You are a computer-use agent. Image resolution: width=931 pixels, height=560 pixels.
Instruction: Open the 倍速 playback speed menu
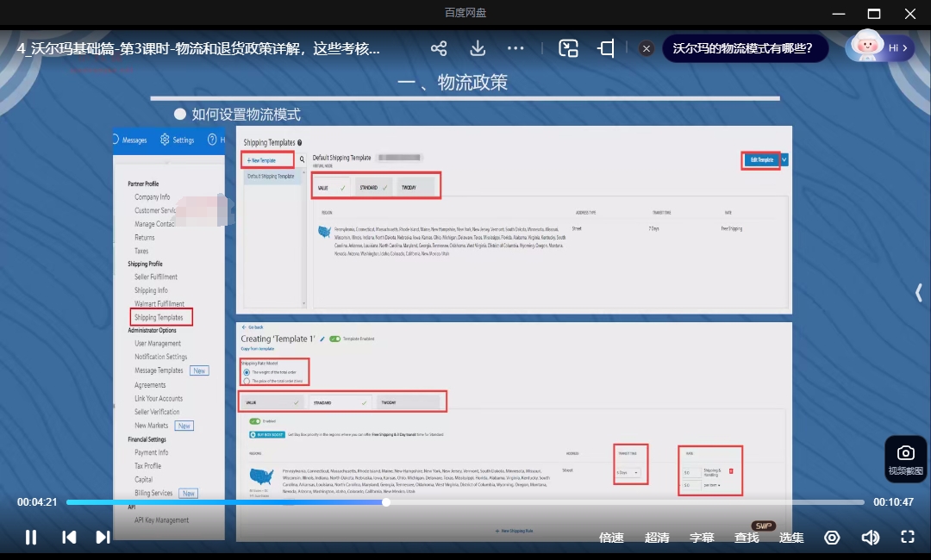611,538
